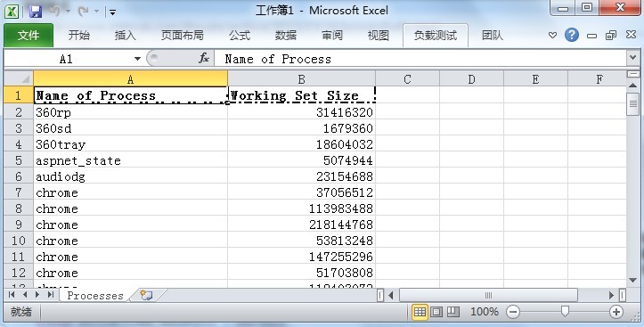The width and height of the screenshot is (644, 327).
Task: Click the zoom slider handle
Action: (x=565, y=311)
